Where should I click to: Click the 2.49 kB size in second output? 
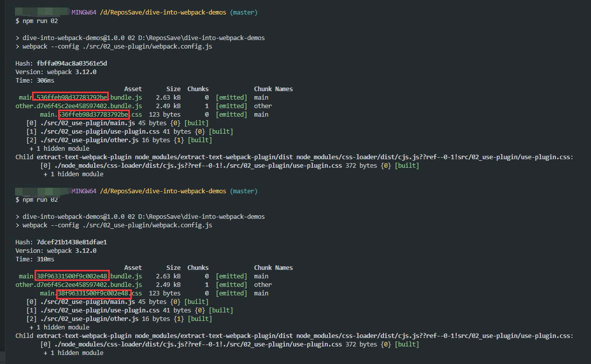pyautogui.click(x=168, y=285)
